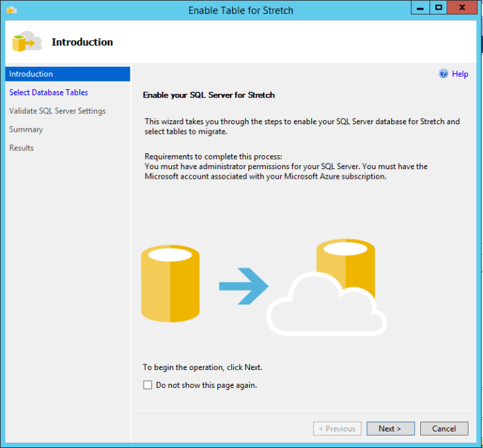Viewport: 483px width, 448px height.
Task: Go to the Summary step
Action: tap(26, 129)
